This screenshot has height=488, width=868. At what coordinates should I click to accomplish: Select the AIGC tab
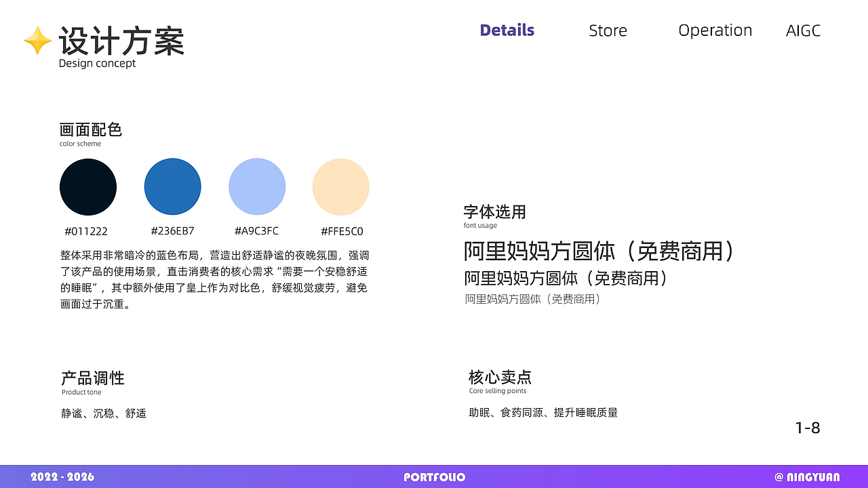point(804,30)
